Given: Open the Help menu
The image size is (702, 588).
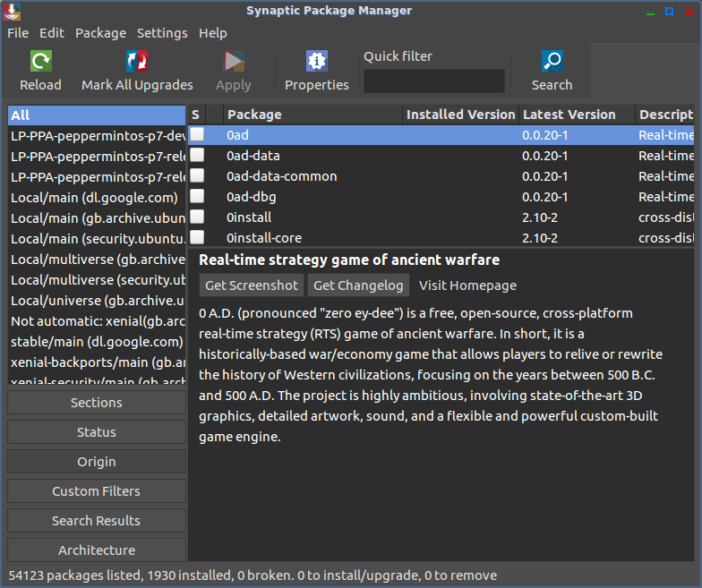Looking at the screenshot, I should pos(213,33).
